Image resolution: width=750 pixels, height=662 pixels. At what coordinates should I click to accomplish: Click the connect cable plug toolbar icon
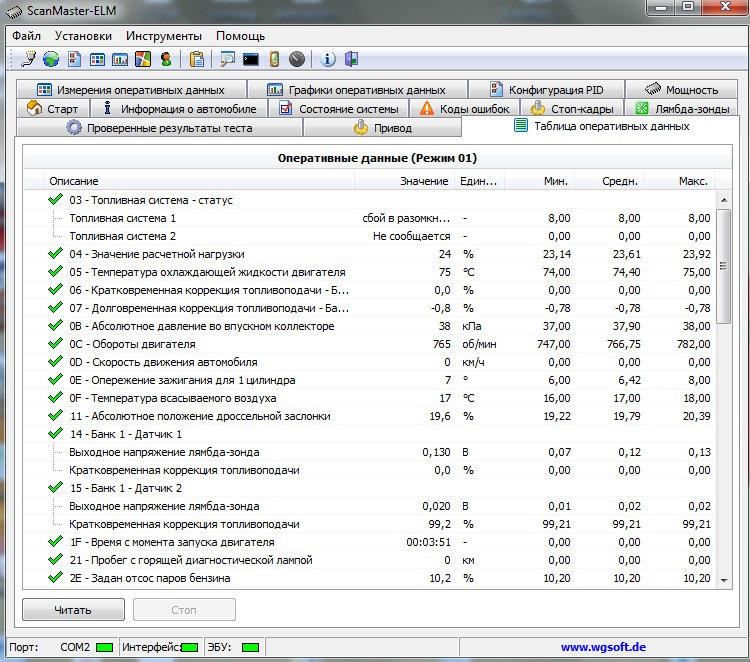[x=29, y=59]
